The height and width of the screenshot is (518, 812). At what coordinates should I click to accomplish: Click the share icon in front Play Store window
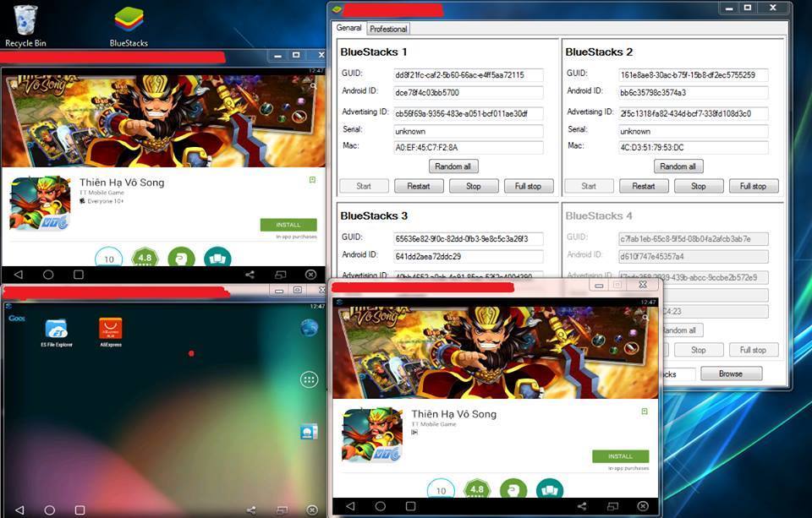582,506
